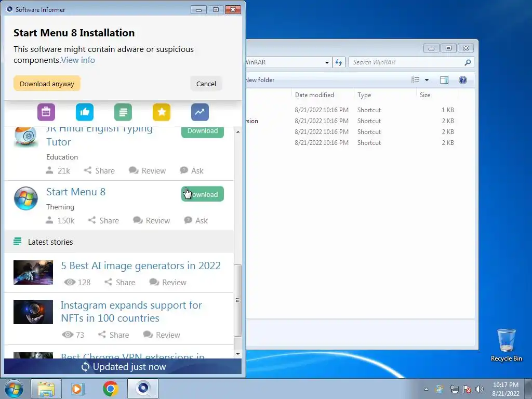Launch Windows Media Player from taskbar
The image size is (532, 399).
coord(78,389)
